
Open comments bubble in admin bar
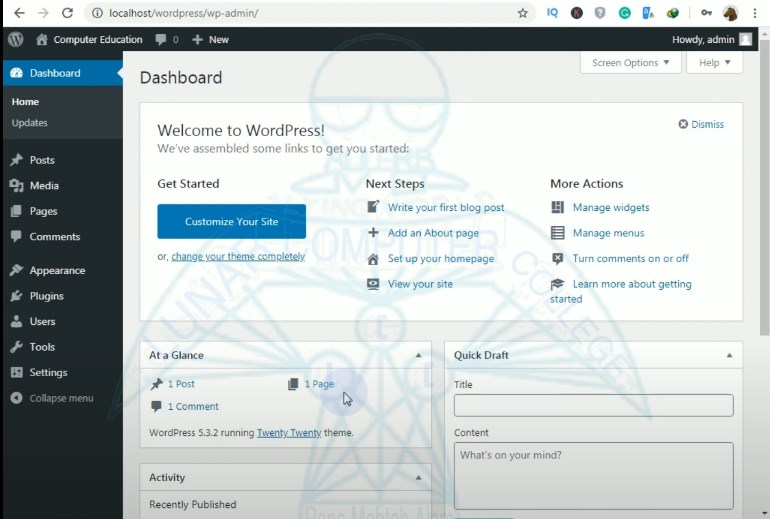tap(161, 40)
